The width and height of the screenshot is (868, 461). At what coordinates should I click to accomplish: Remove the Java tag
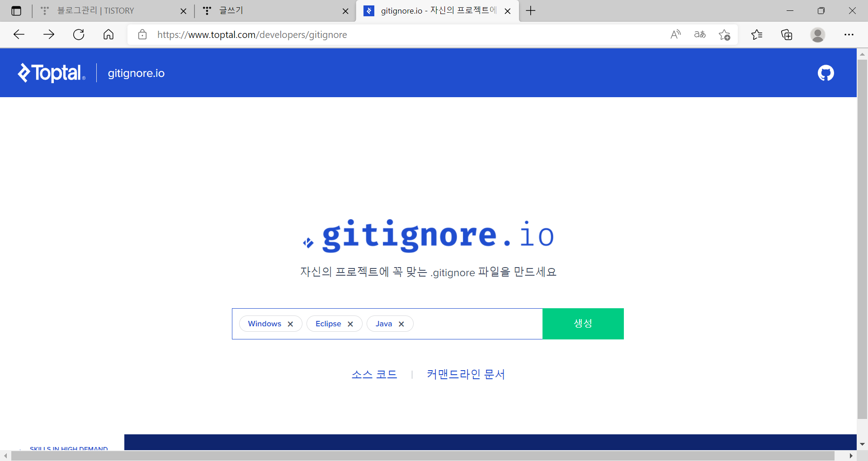pyautogui.click(x=401, y=324)
